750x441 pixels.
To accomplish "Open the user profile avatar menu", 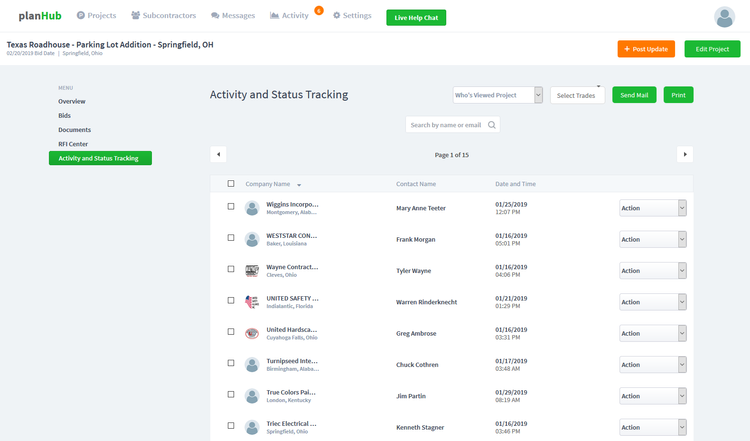I will click(725, 17).
